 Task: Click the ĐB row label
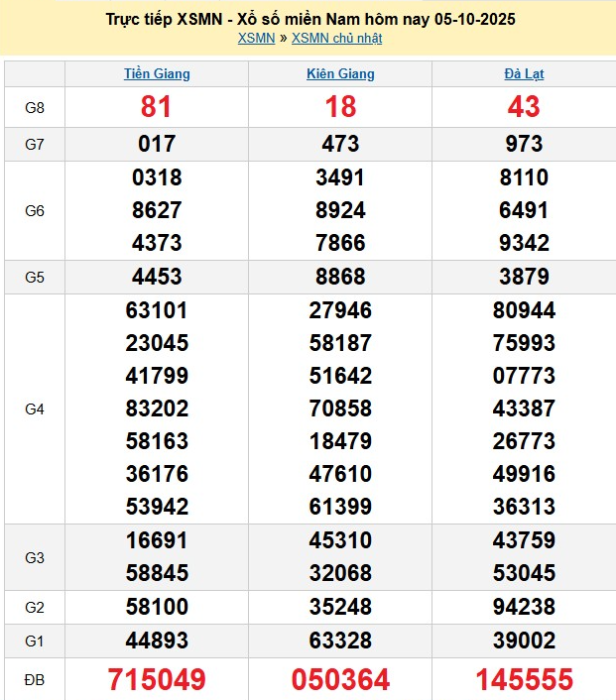point(35,679)
